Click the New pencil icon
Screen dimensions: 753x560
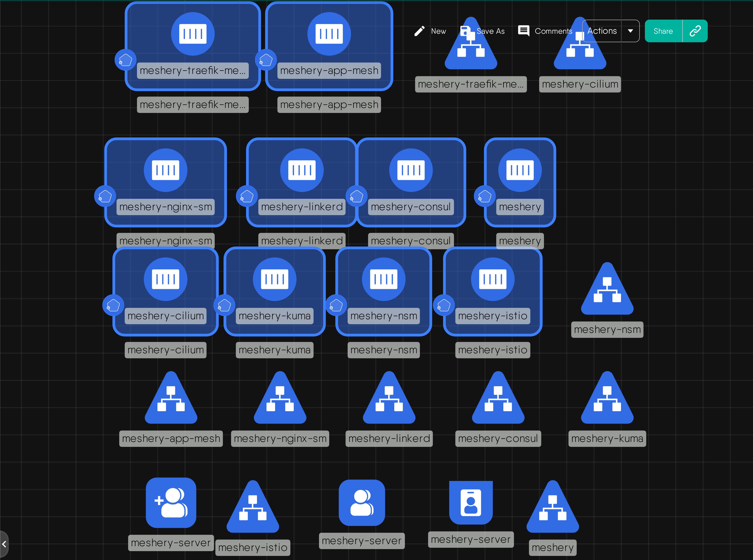point(419,31)
